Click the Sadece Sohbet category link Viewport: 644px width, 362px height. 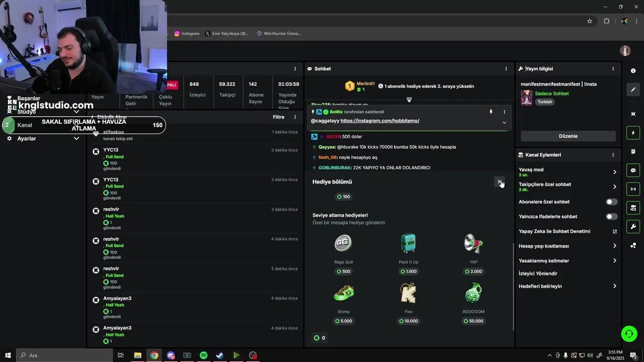[x=552, y=94]
